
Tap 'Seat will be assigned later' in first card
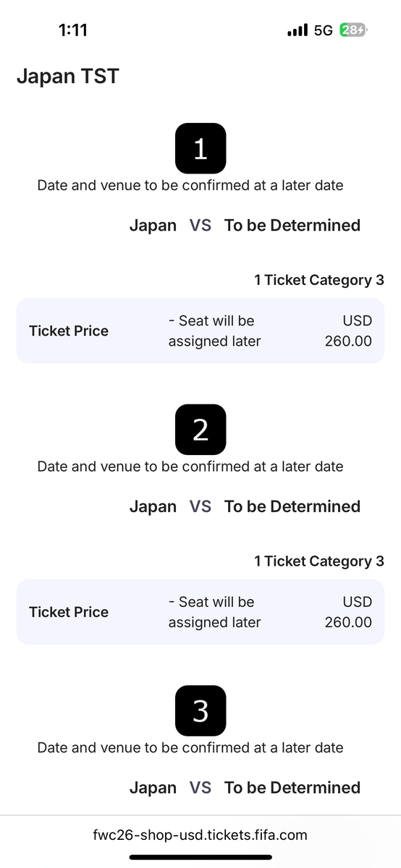(214, 330)
